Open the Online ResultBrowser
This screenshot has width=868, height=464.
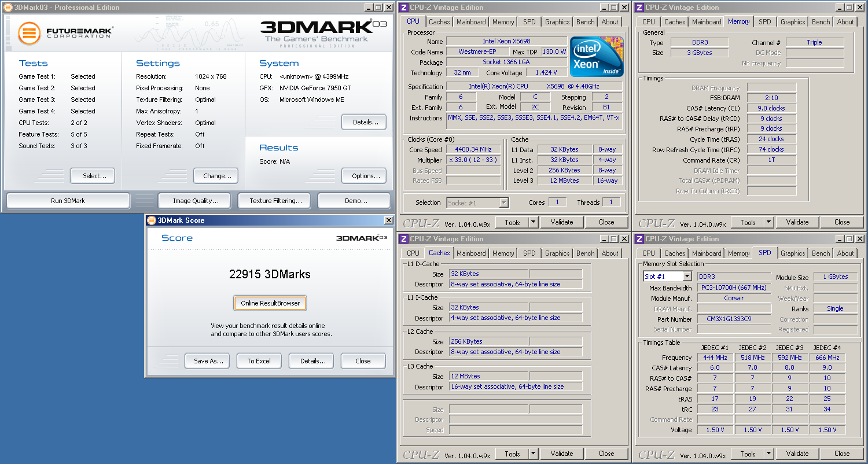(270, 303)
